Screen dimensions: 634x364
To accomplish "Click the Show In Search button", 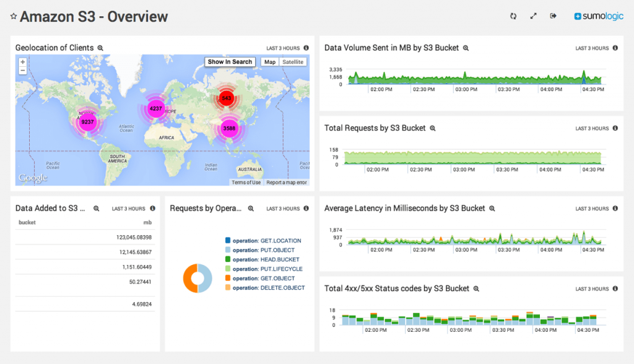I will (230, 62).
